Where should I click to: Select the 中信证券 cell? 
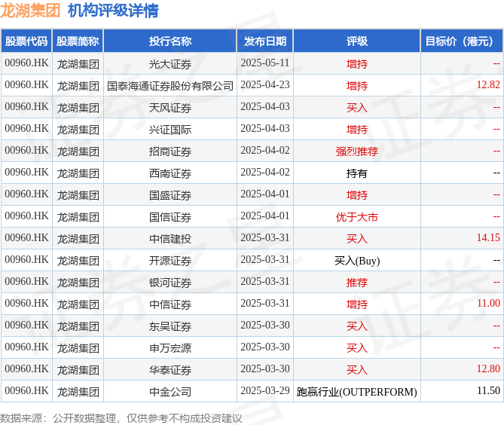[170, 304]
